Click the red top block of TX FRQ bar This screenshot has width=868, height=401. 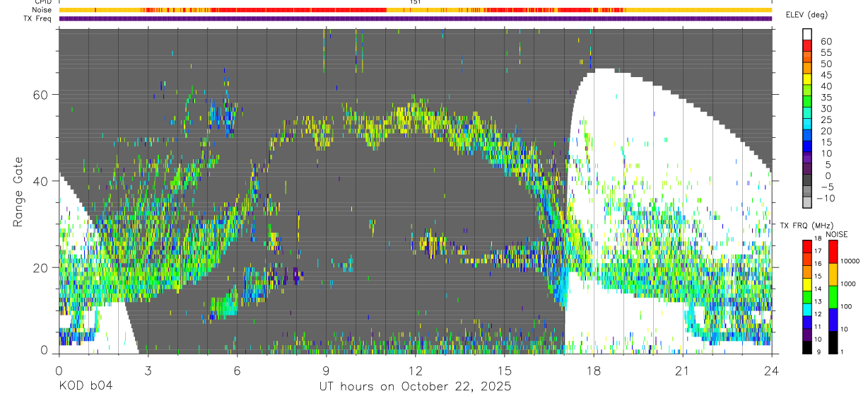pos(807,246)
